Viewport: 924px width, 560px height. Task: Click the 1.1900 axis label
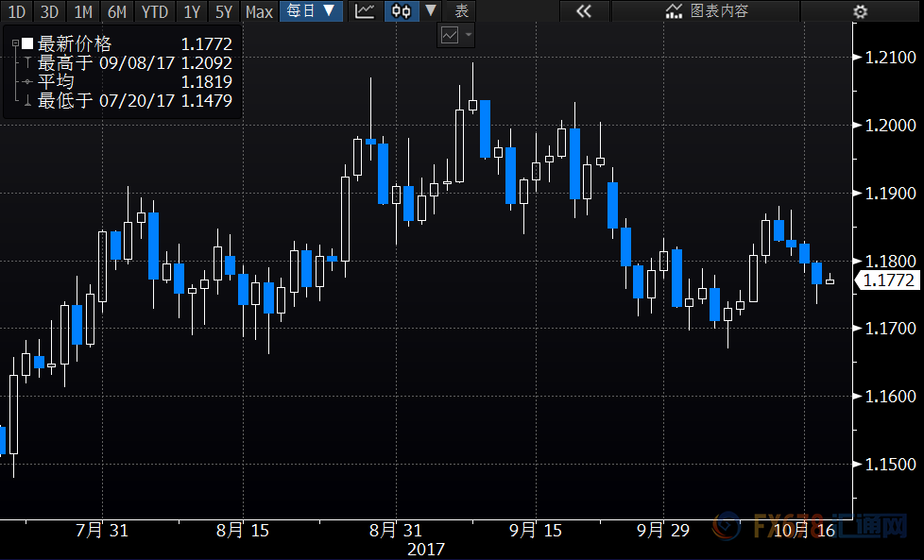(x=890, y=194)
